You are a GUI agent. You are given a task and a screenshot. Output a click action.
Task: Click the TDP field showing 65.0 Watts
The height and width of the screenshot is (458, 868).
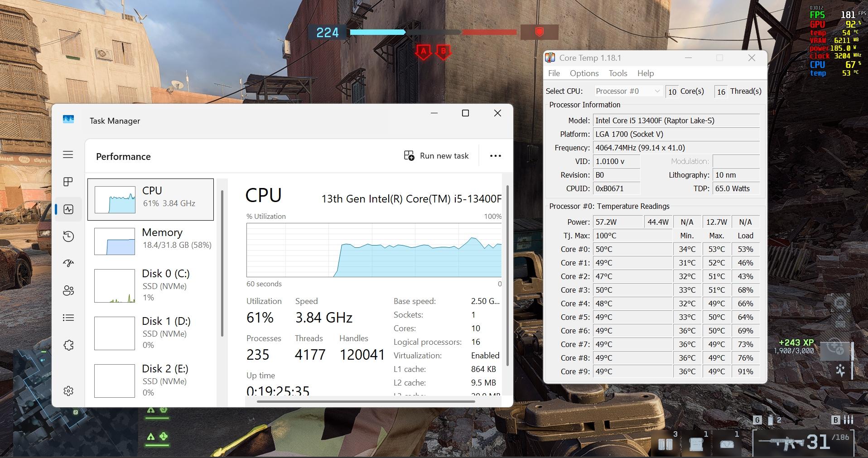(737, 188)
